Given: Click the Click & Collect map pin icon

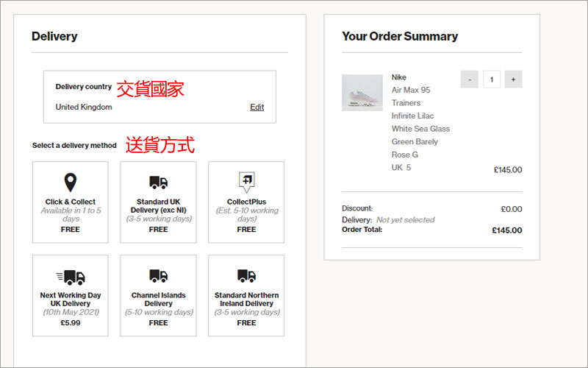Looking at the screenshot, I should coord(70,183).
